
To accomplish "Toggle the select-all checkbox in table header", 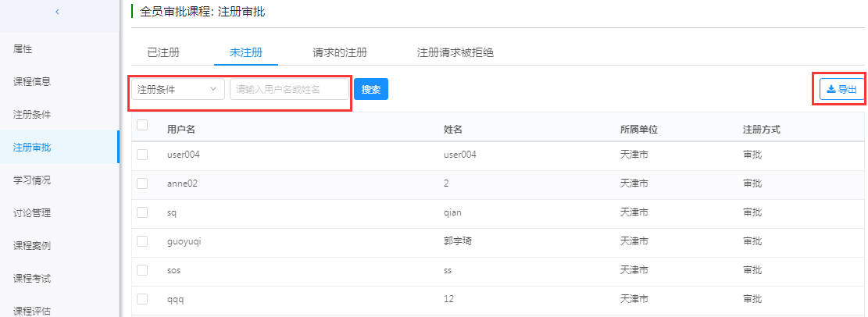I will coord(142,125).
